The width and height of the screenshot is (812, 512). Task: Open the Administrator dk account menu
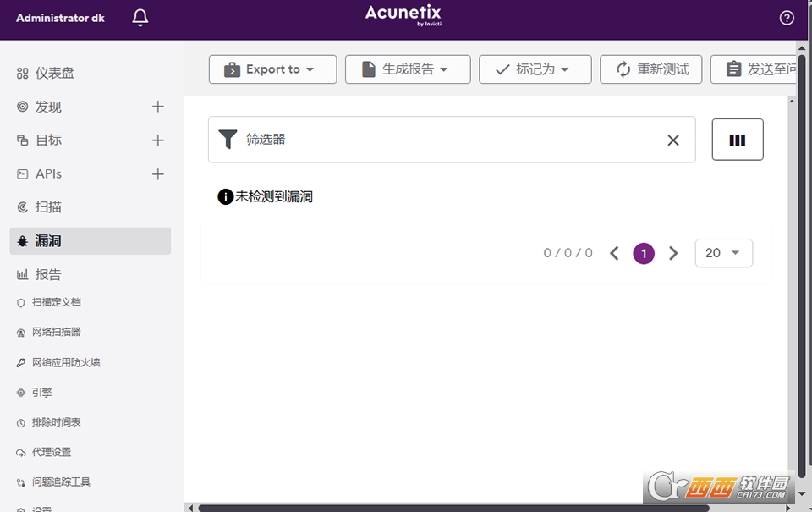pos(60,18)
